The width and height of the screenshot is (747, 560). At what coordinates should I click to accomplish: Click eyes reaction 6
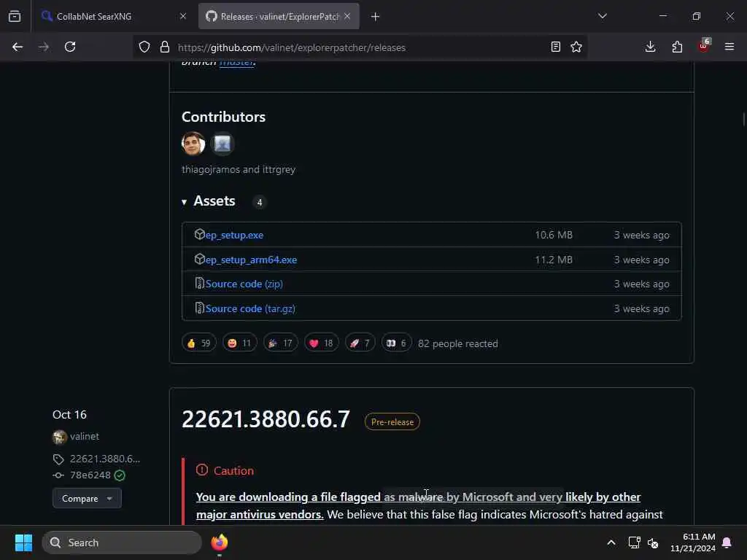pyautogui.click(x=396, y=343)
